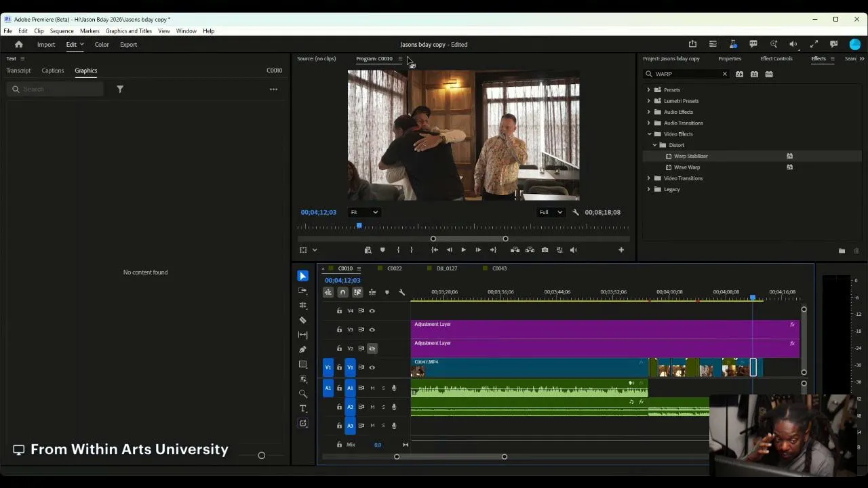Image resolution: width=868 pixels, height=488 pixels.
Task: Clear the WARP effects search
Action: tap(724, 74)
